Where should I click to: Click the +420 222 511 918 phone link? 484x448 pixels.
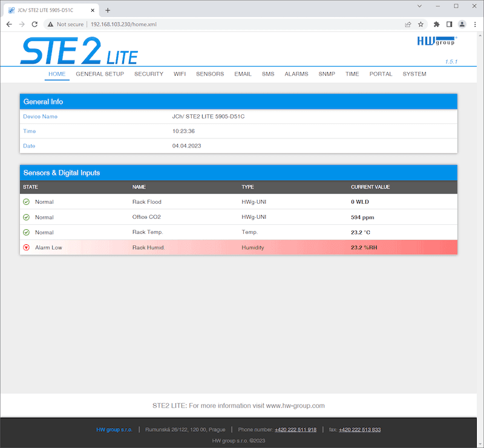click(x=295, y=430)
